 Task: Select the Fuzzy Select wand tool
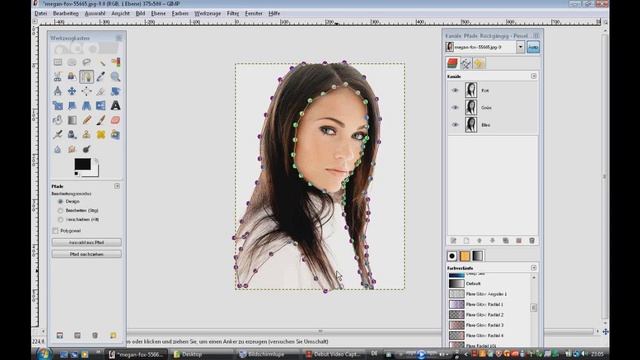tap(101, 62)
